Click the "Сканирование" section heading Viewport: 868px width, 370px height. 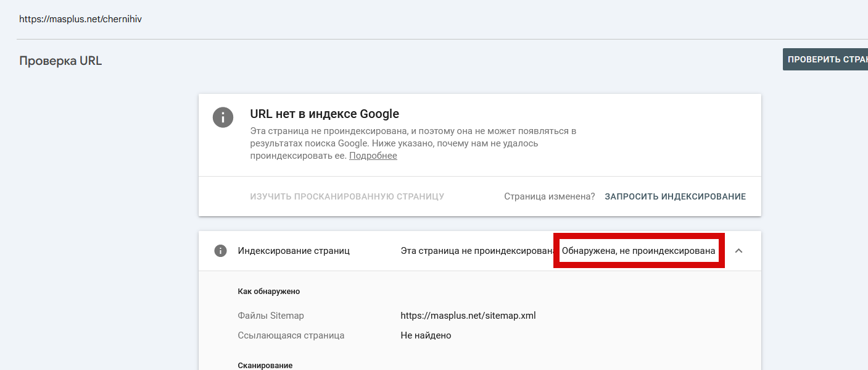point(265,365)
